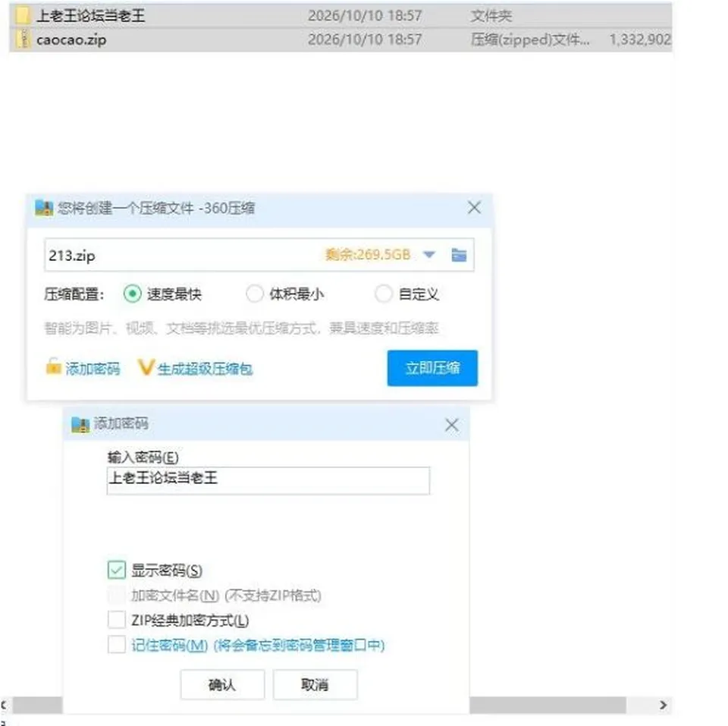728x726 pixels.
Task: Click the gold V super-archive icon
Action: pyautogui.click(x=146, y=367)
